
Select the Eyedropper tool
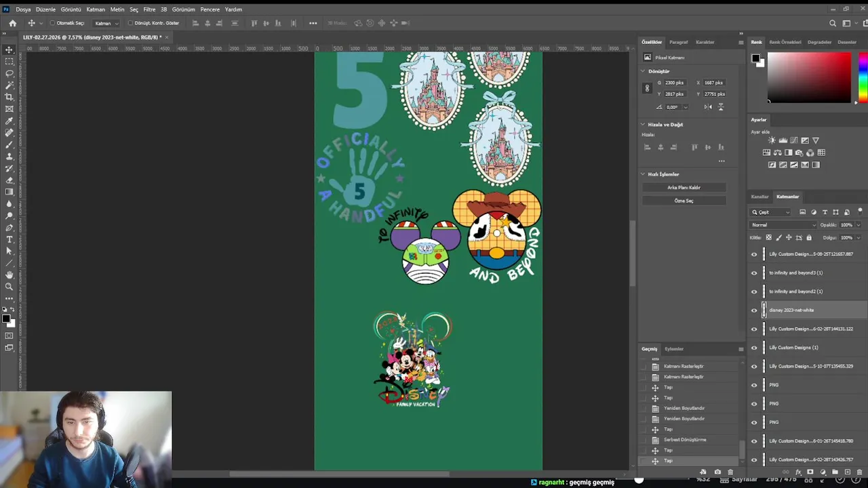pos(9,121)
